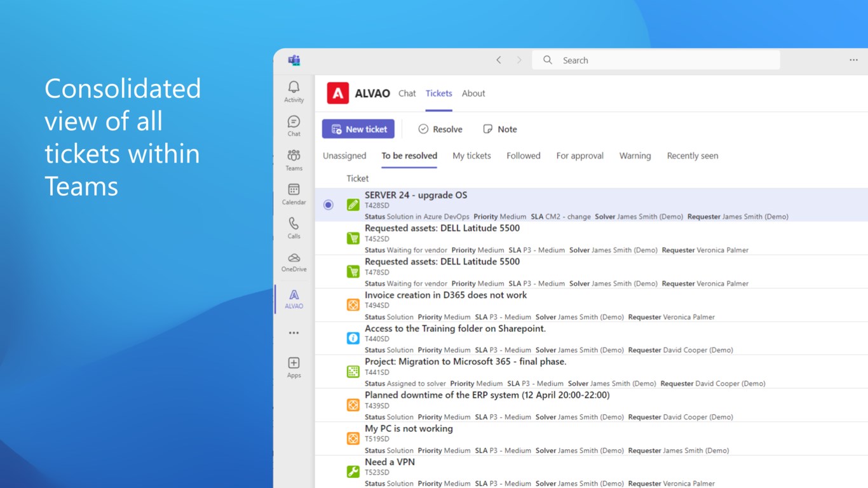Screen dimensions: 868x488
Task: Click the orange icon of Planned downtime ticket
Action: tap(353, 405)
